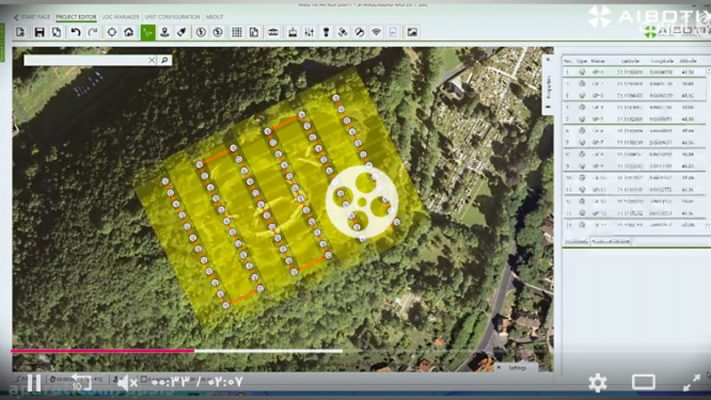Screen dimensions: 711x400
Task: Click the picture image icon in toolbar
Action: [x=412, y=32]
